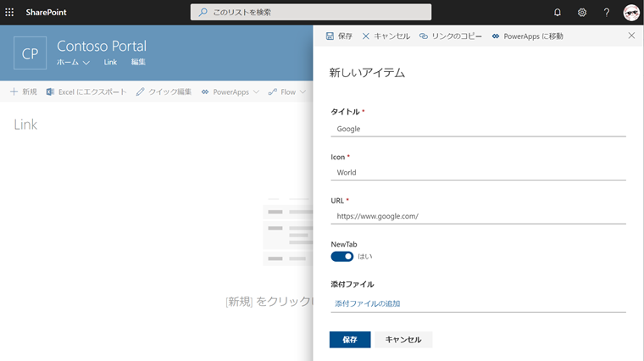Image resolution: width=644 pixels, height=361 pixels.
Task: Click the Icon field containing World
Action: 478,173
